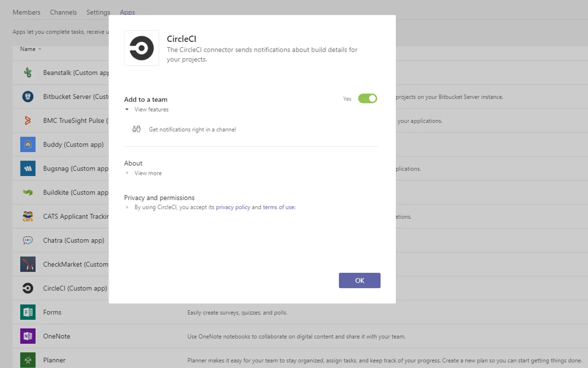Click the Beanstalk app icon
This screenshot has width=588, height=368.
pyautogui.click(x=28, y=72)
